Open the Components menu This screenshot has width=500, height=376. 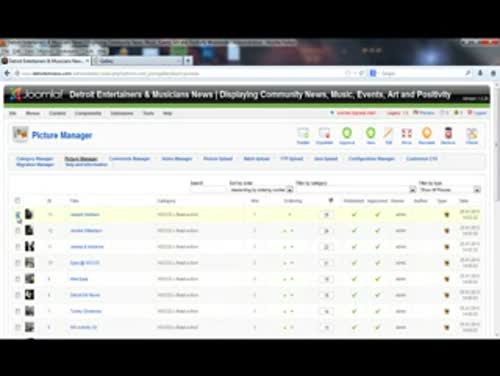pos(88,113)
